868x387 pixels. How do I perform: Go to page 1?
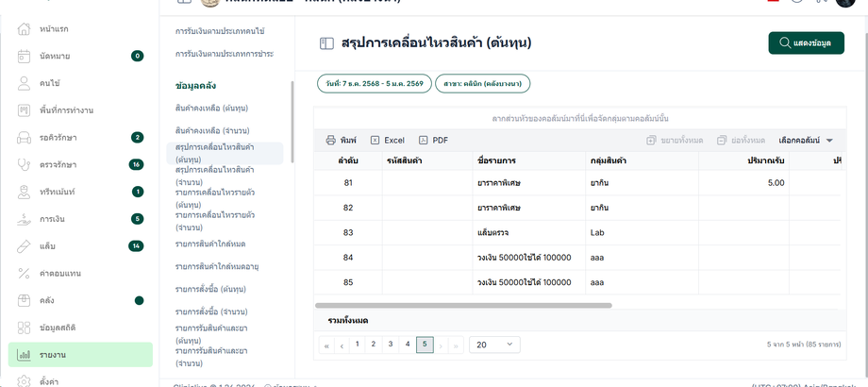click(x=358, y=345)
